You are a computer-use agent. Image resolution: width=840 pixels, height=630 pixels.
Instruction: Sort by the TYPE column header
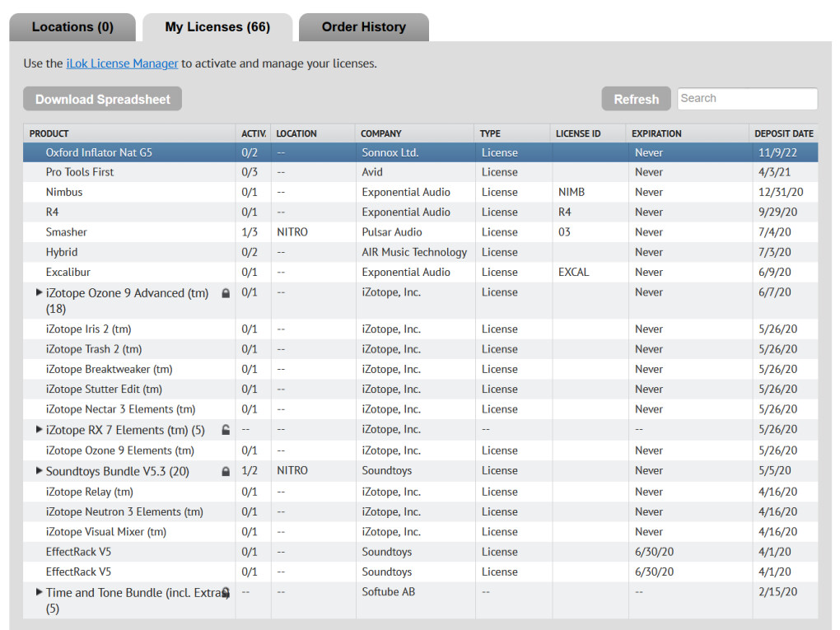512,133
